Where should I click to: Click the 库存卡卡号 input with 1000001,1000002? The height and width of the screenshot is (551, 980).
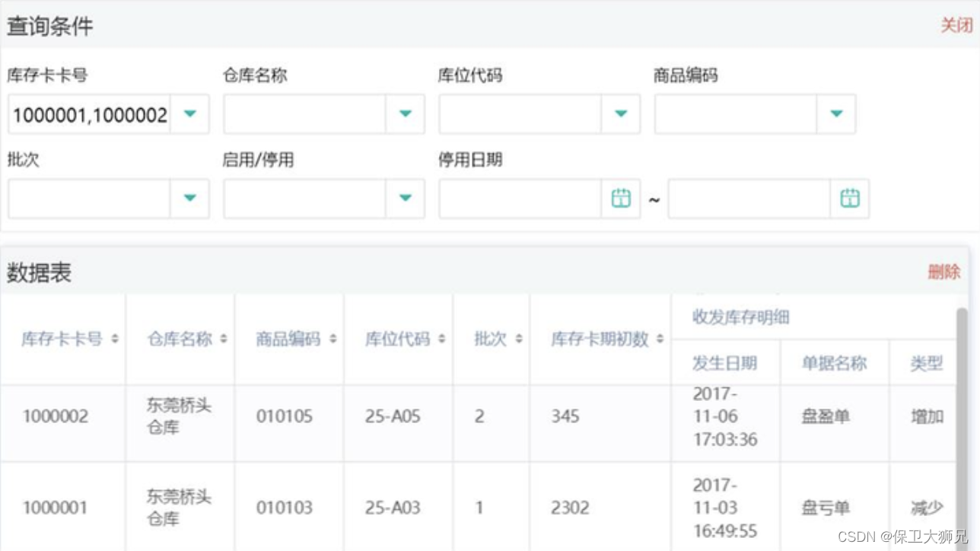pos(90,114)
